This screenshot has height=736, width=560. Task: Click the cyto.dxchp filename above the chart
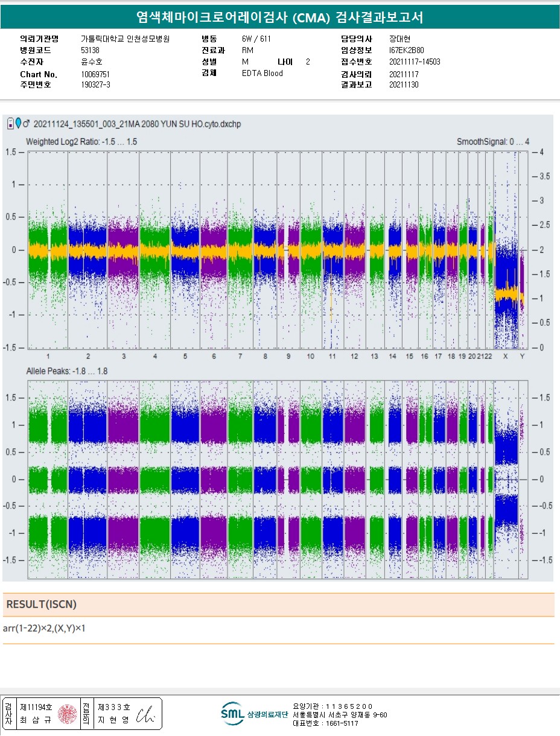tap(138, 124)
